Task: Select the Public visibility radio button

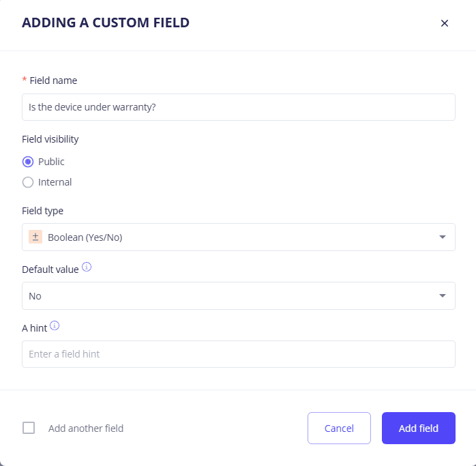Action: tap(28, 162)
